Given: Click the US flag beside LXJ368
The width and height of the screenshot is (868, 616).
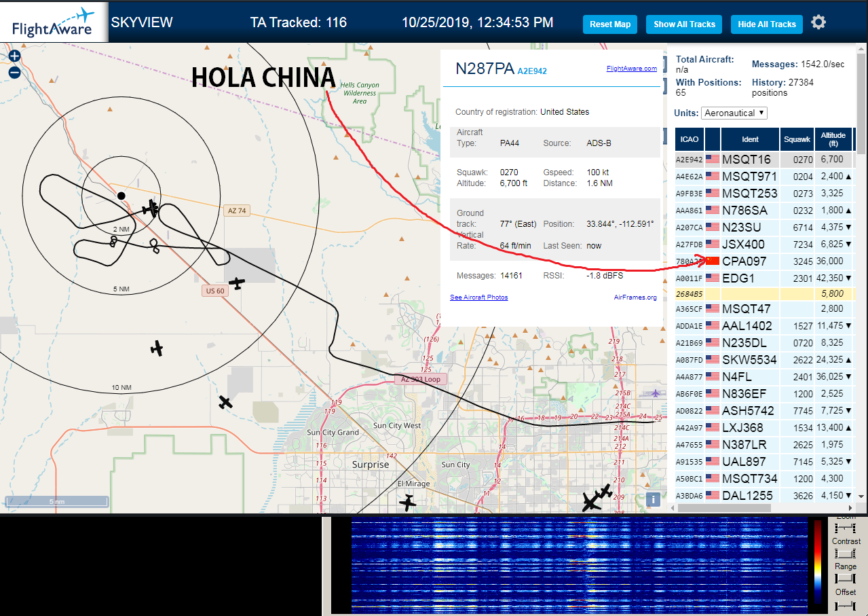Looking at the screenshot, I should pyautogui.click(x=713, y=428).
